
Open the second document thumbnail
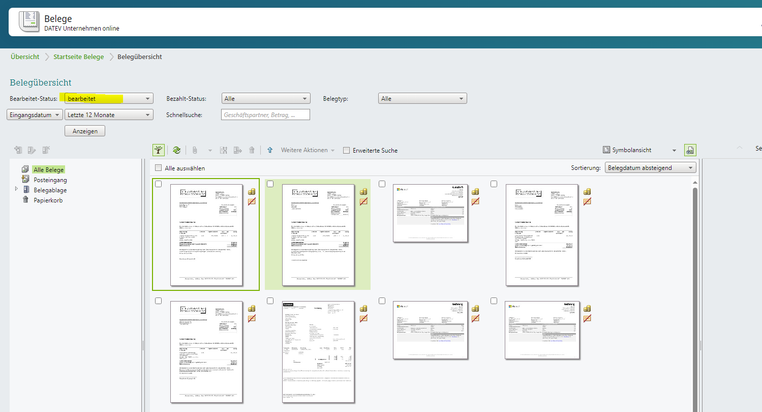pos(317,234)
